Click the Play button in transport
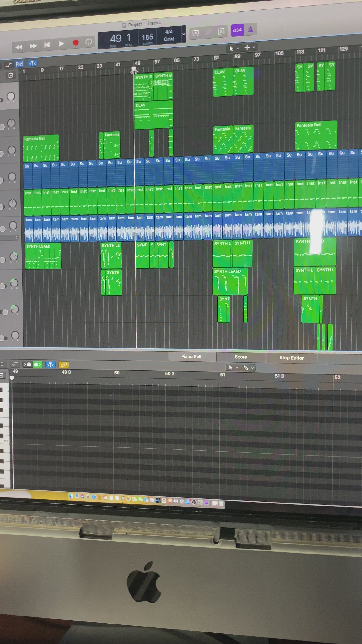Image resolution: width=362 pixels, height=644 pixels. click(x=61, y=44)
